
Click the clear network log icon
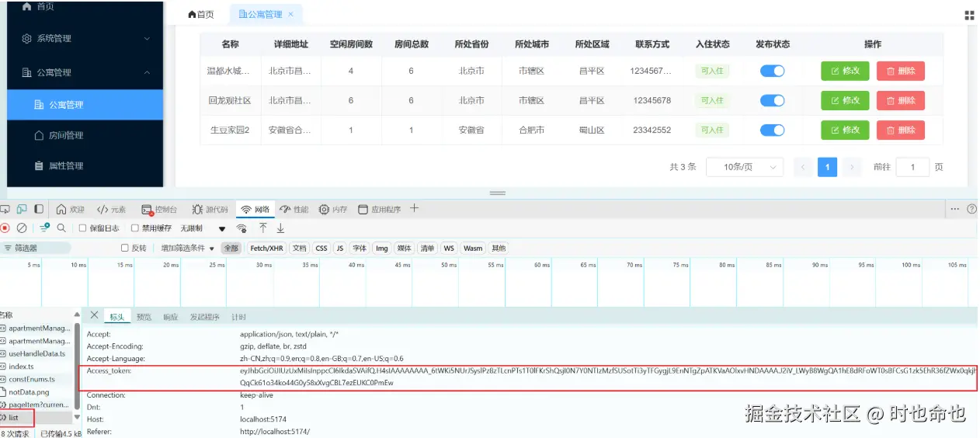tap(22, 228)
